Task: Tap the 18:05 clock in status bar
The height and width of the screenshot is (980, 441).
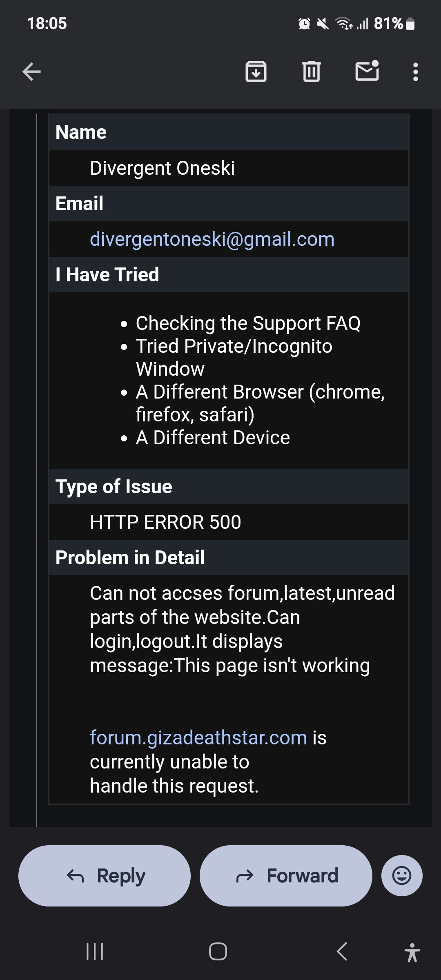Action: tap(47, 23)
